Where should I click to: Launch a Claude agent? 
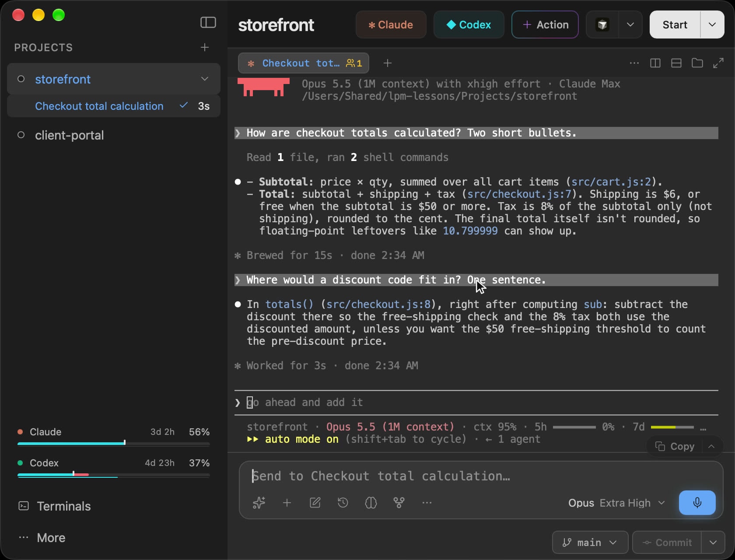coord(391,25)
